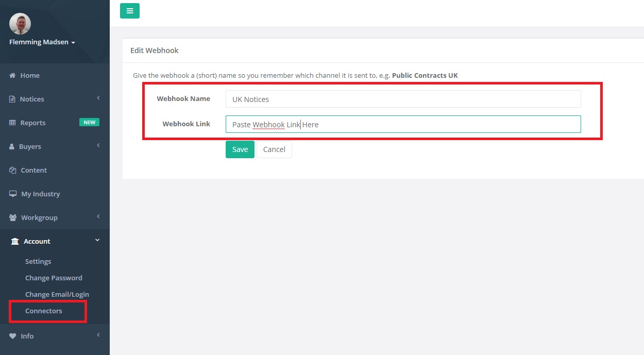This screenshot has height=355, width=644.
Task: Open the hamburger menu
Action: (x=129, y=10)
